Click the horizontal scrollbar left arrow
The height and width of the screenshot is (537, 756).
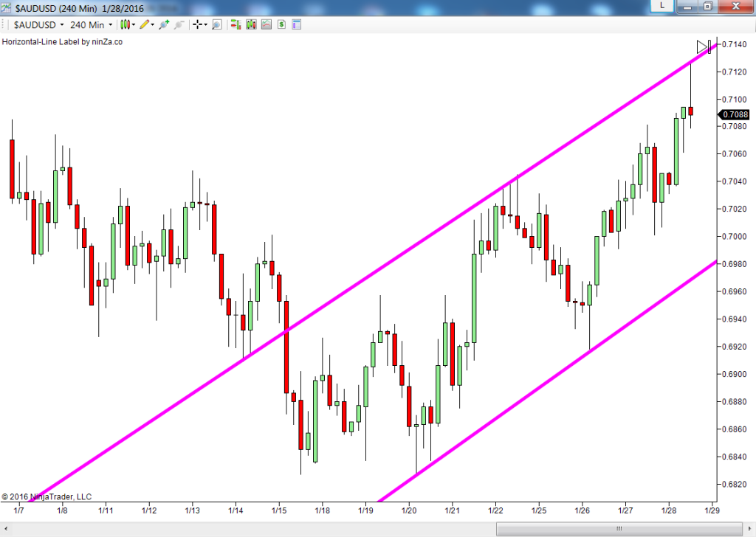6,529
